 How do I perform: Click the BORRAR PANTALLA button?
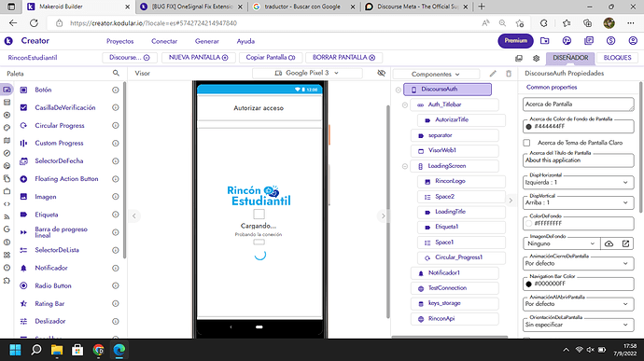click(x=343, y=58)
